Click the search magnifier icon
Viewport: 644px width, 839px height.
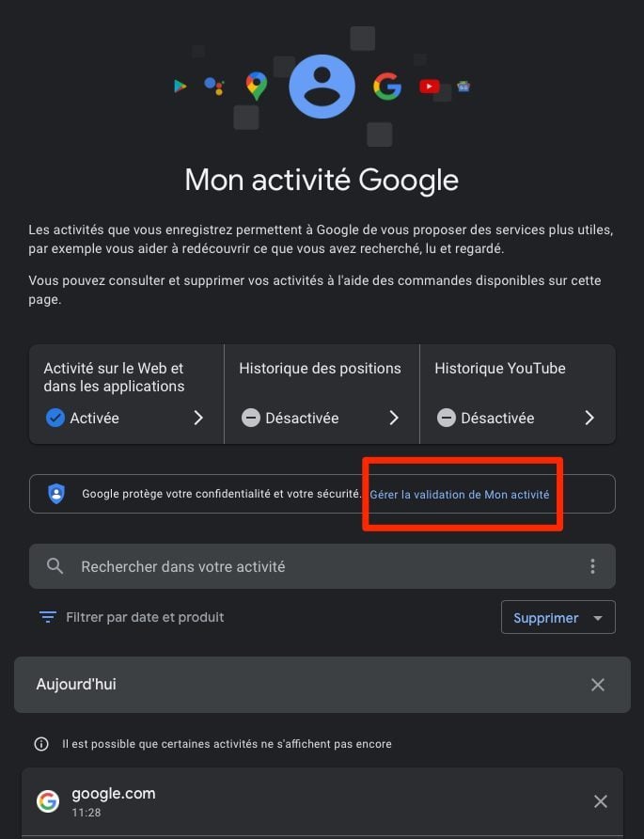[x=55, y=566]
